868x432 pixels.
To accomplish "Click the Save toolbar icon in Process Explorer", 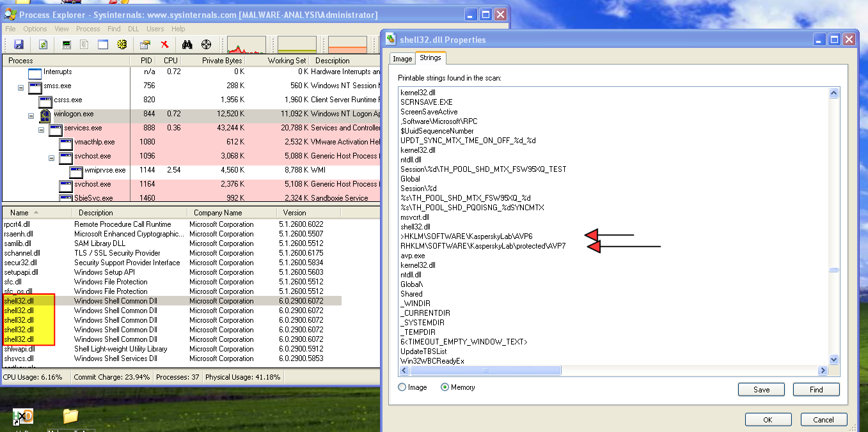I will [x=19, y=44].
